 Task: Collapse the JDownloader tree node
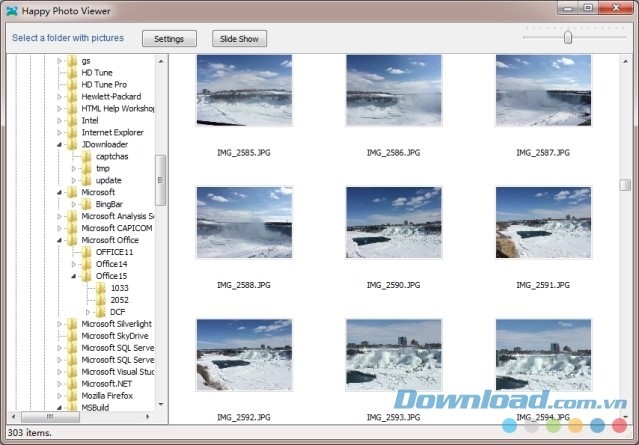59,144
